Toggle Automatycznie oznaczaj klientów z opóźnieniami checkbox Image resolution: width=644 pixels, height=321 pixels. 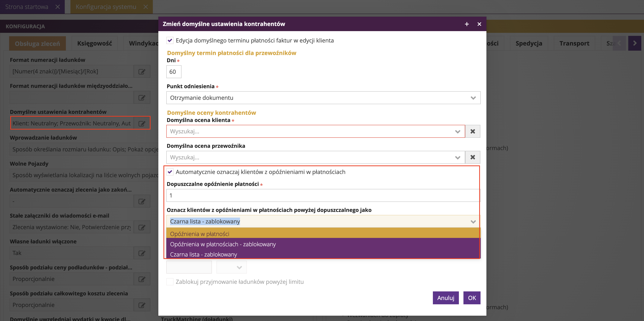[x=170, y=172]
